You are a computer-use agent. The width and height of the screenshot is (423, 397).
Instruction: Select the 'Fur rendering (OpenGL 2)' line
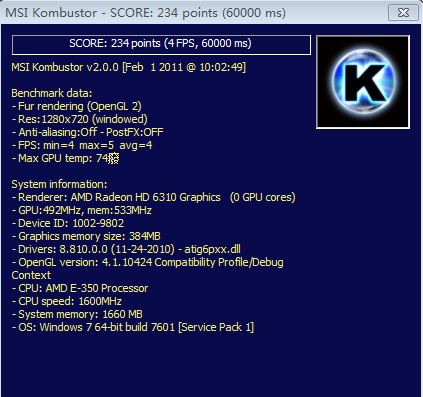(x=77, y=106)
